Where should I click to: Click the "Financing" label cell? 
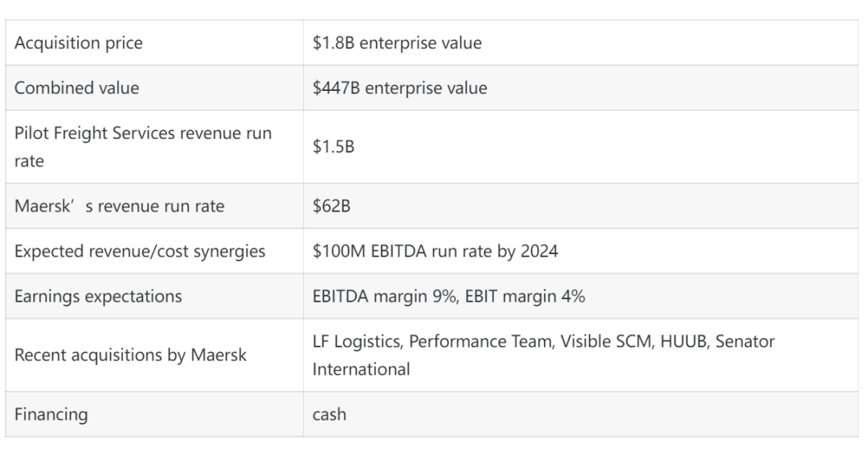coord(51,415)
